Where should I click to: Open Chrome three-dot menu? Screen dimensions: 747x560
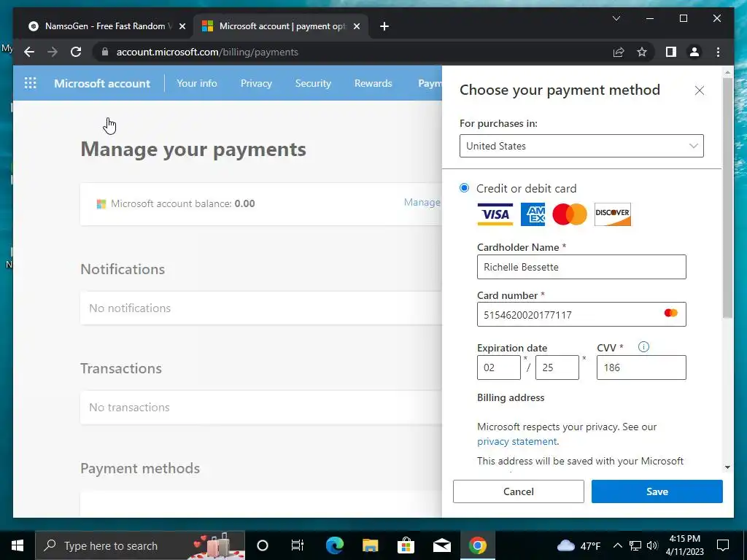tap(718, 52)
